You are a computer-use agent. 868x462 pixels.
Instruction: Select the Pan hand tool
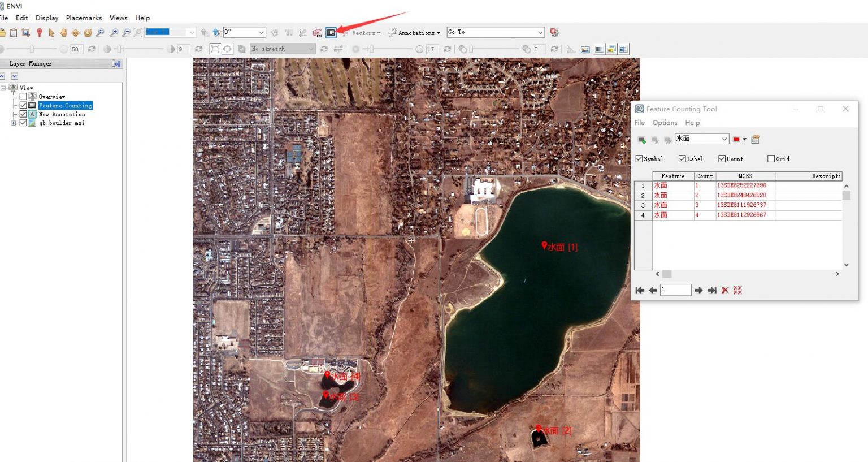pyautogui.click(x=63, y=33)
